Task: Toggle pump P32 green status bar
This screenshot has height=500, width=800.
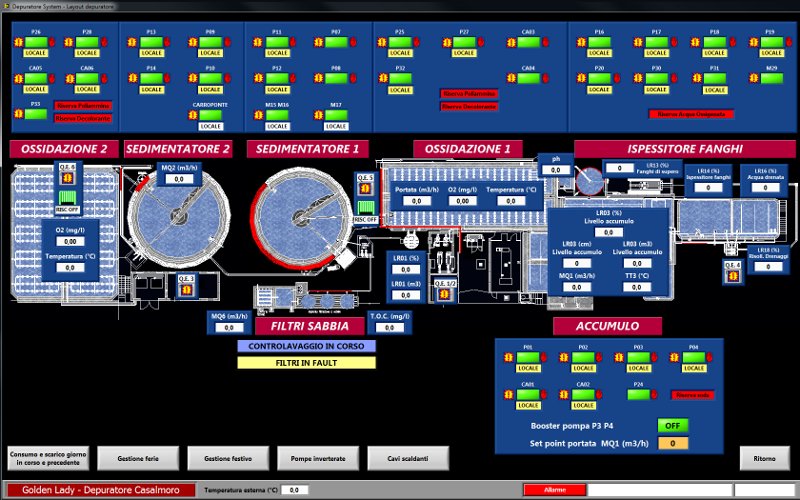Action: coord(401,79)
